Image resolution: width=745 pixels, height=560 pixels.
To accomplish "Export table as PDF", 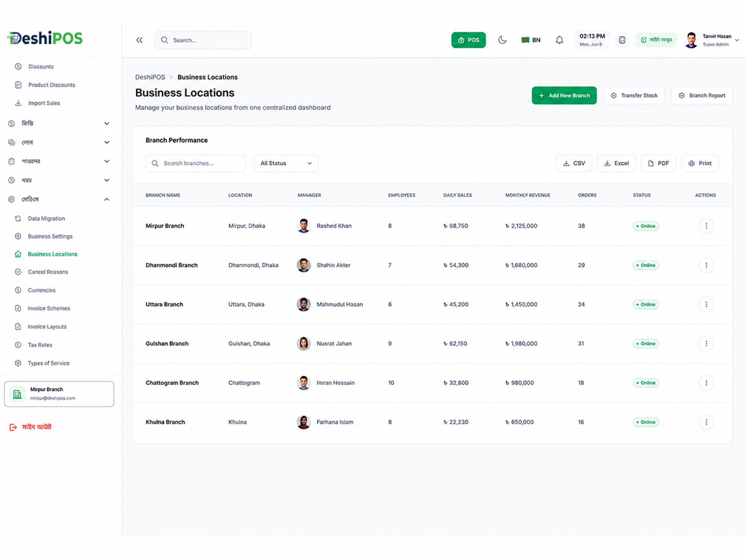I will [658, 163].
